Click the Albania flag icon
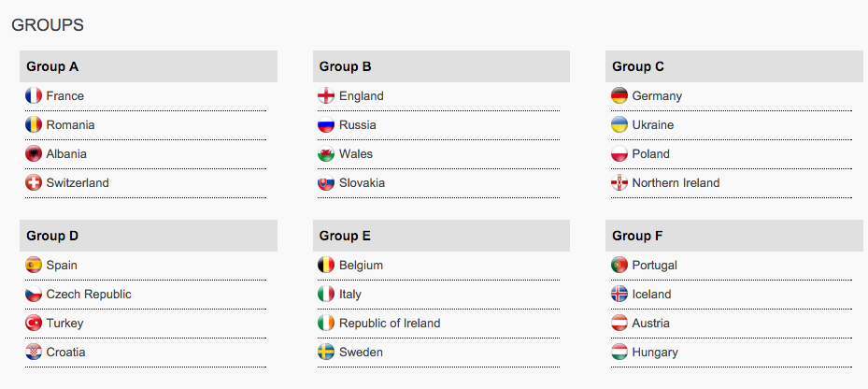 [x=34, y=153]
